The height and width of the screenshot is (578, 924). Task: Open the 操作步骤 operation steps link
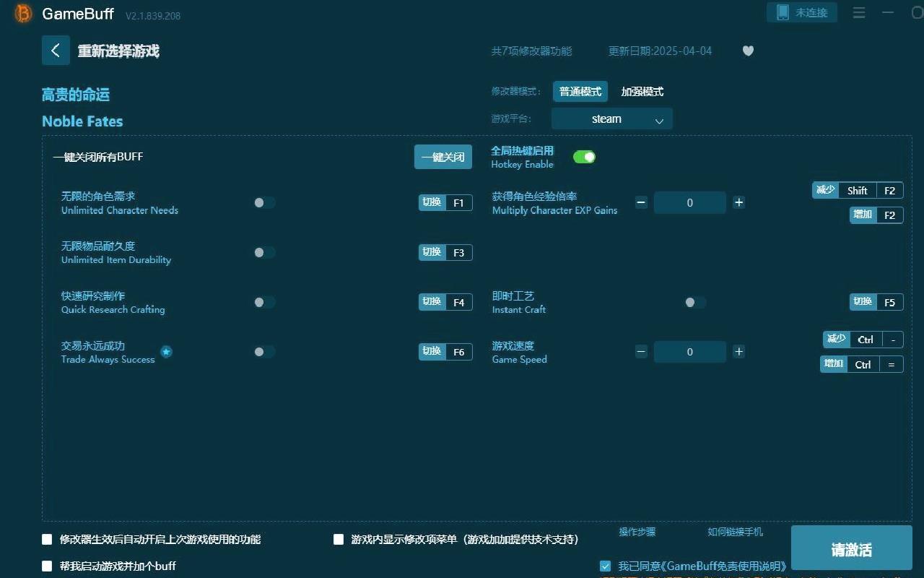click(637, 532)
